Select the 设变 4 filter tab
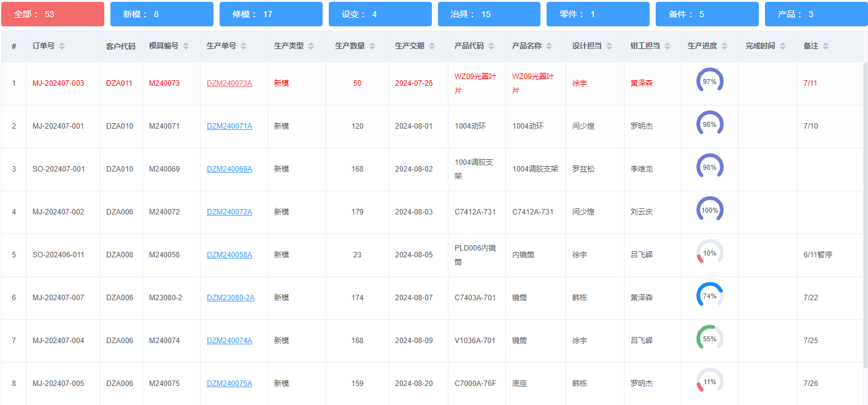 click(380, 14)
